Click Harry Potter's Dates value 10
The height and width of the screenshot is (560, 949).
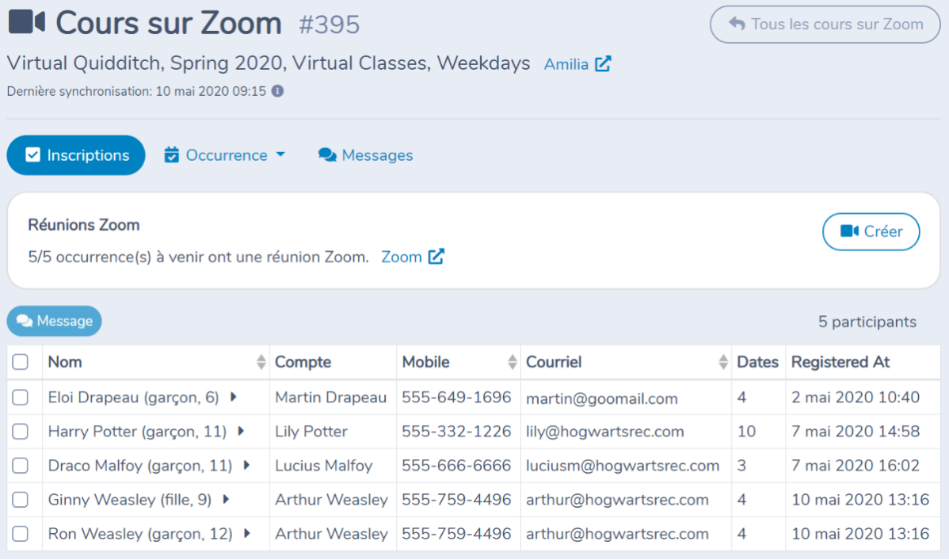tap(746, 431)
